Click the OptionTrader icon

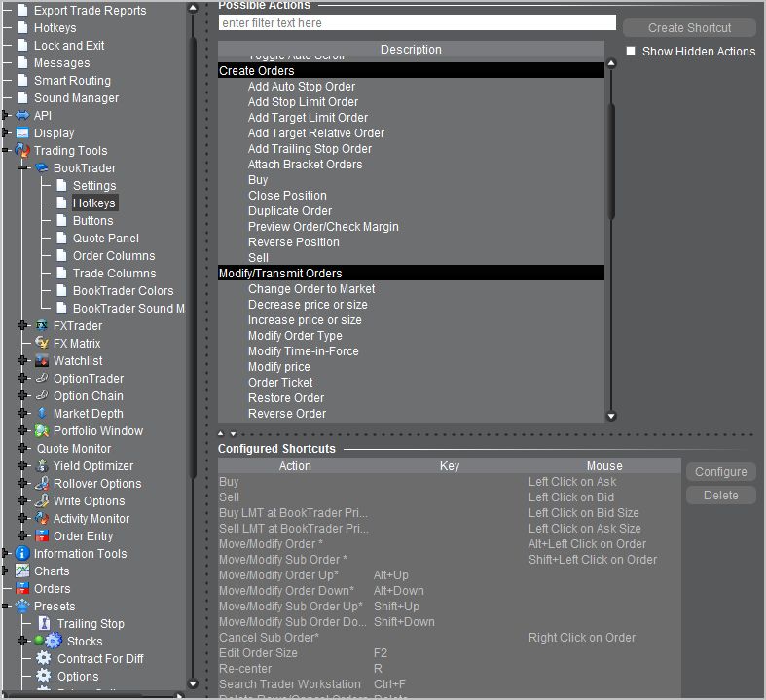tap(42, 378)
